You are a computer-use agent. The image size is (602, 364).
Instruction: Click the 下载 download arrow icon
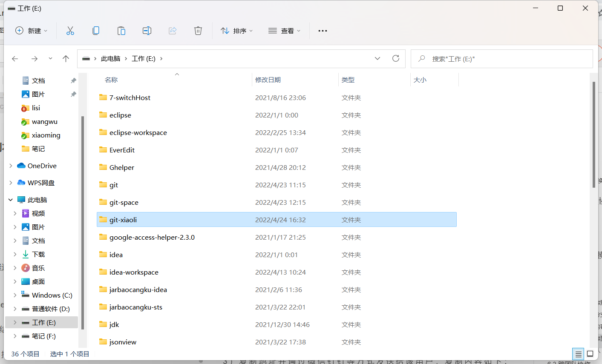click(26, 254)
